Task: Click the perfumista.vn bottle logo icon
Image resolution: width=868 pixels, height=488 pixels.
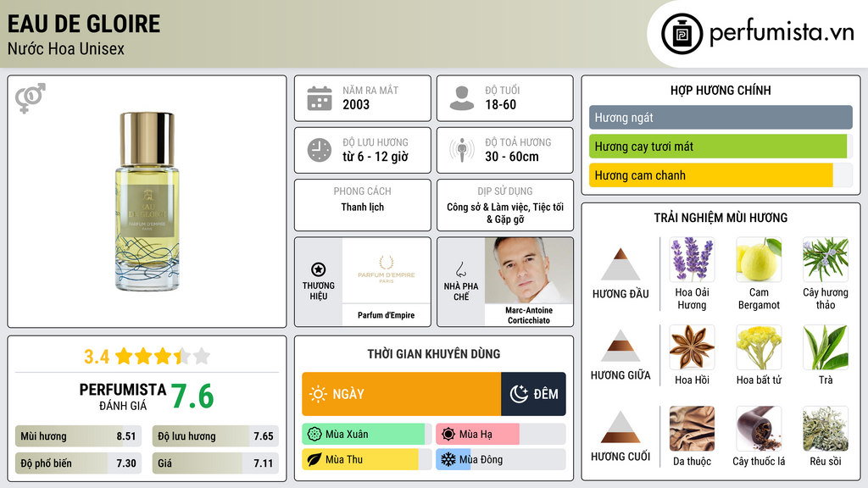Action: point(682,34)
